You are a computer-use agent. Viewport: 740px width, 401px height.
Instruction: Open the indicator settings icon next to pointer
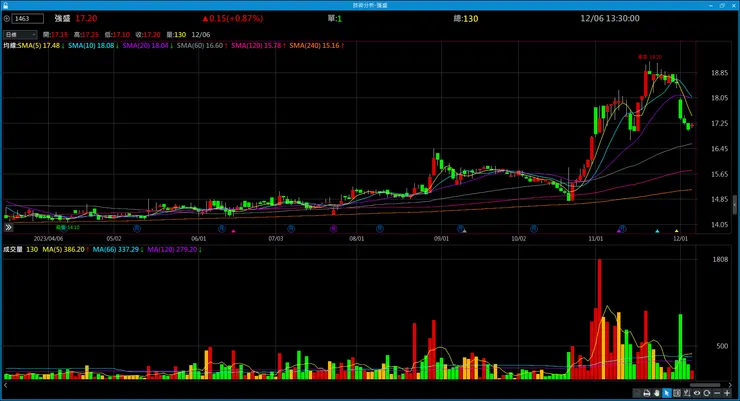click(x=687, y=393)
